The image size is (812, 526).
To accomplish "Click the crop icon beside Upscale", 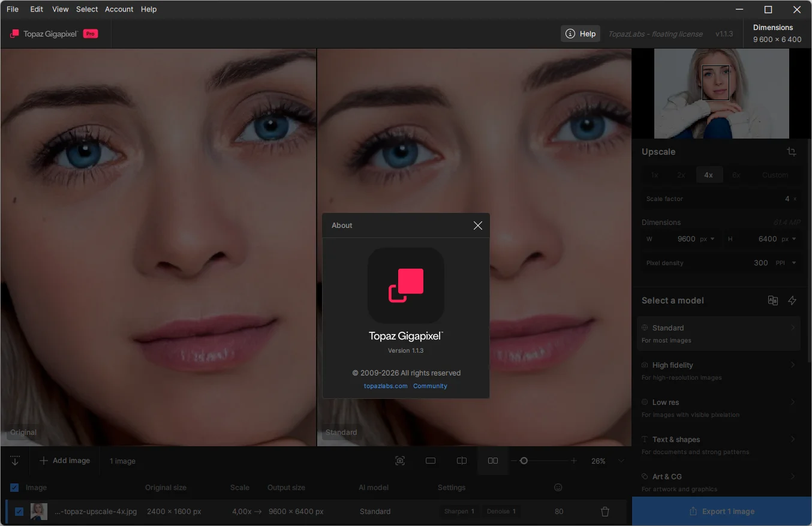I will [x=792, y=152].
